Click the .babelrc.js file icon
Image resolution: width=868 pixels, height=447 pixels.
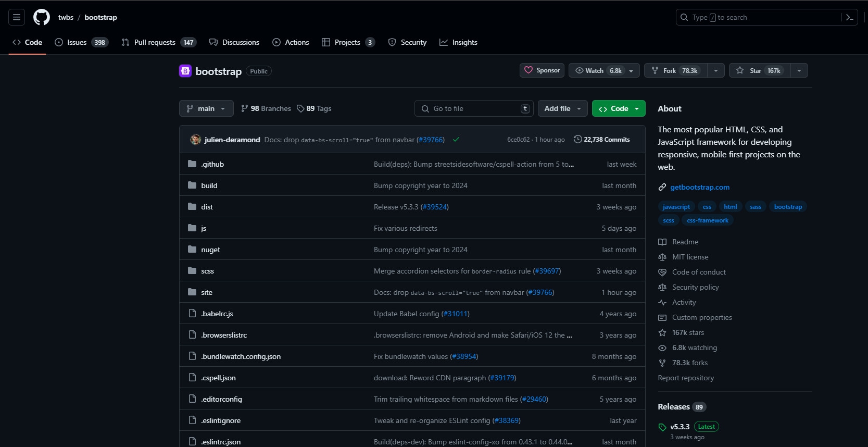(192, 314)
